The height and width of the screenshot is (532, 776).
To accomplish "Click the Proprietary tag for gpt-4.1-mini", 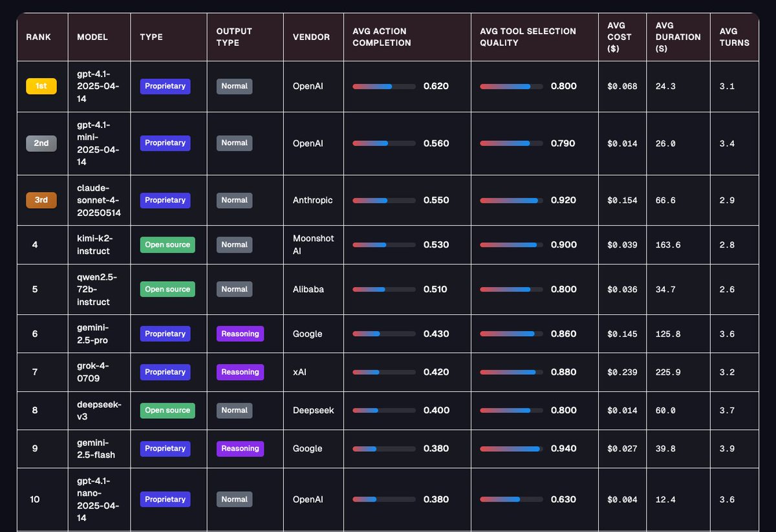I will (x=165, y=143).
